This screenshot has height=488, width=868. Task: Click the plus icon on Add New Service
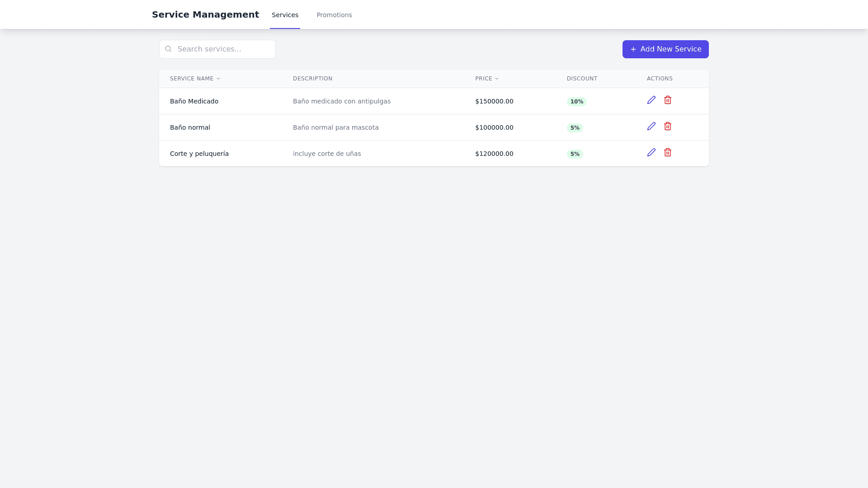click(x=633, y=49)
